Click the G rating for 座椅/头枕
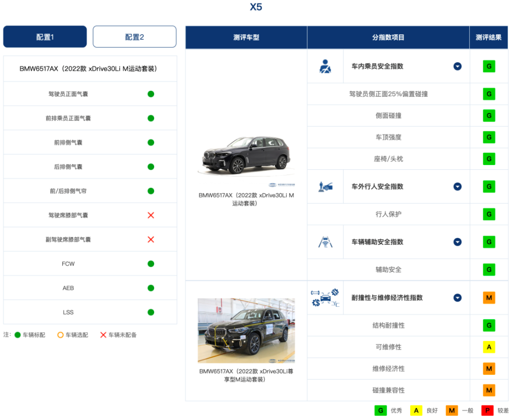 point(489,159)
